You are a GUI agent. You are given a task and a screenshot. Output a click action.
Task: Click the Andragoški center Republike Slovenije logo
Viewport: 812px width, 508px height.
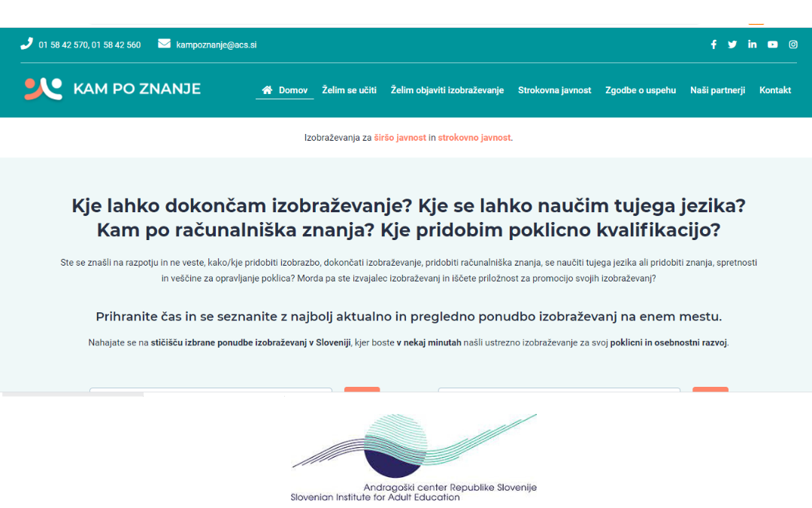coord(414,457)
